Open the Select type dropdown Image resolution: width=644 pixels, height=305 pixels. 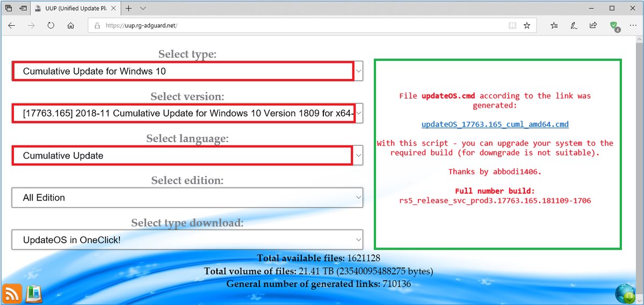(x=187, y=71)
